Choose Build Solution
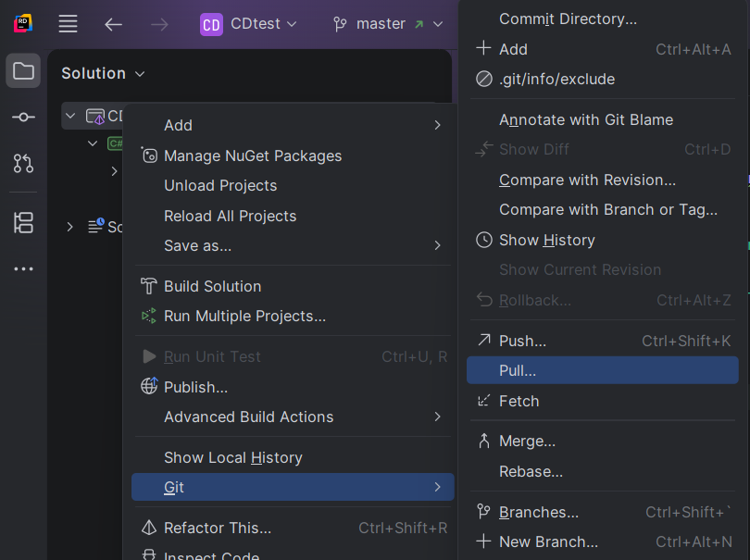 pyautogui.click(x=293, y=286)
